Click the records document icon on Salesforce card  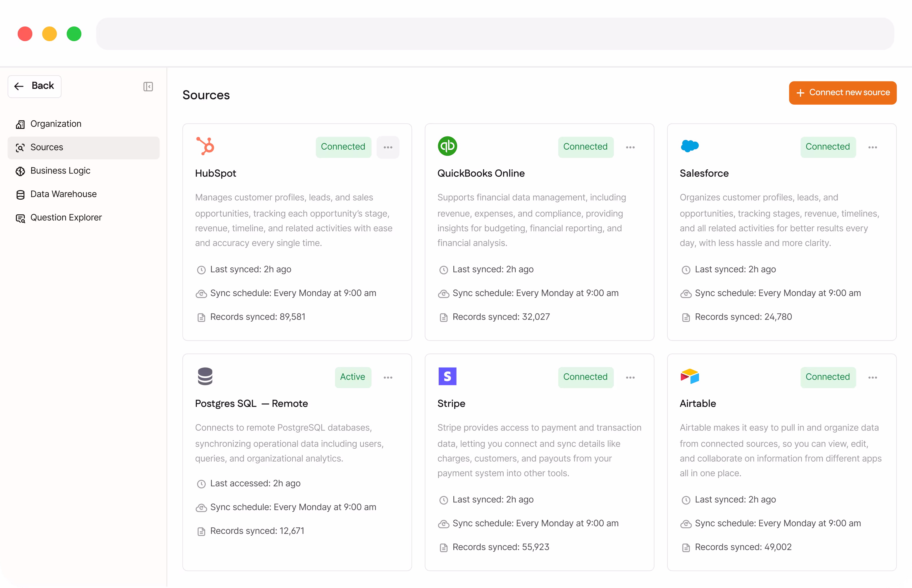click(686, 317)
